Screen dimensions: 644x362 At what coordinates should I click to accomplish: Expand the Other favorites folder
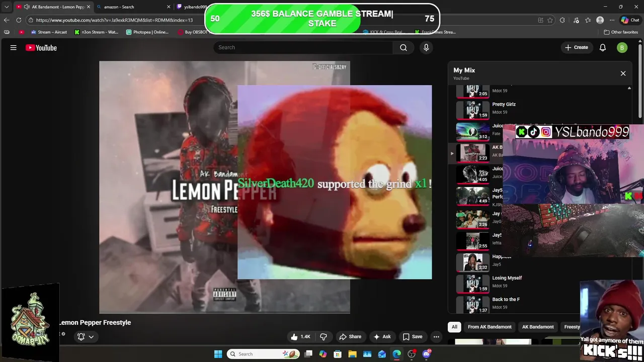pos(621,32)
